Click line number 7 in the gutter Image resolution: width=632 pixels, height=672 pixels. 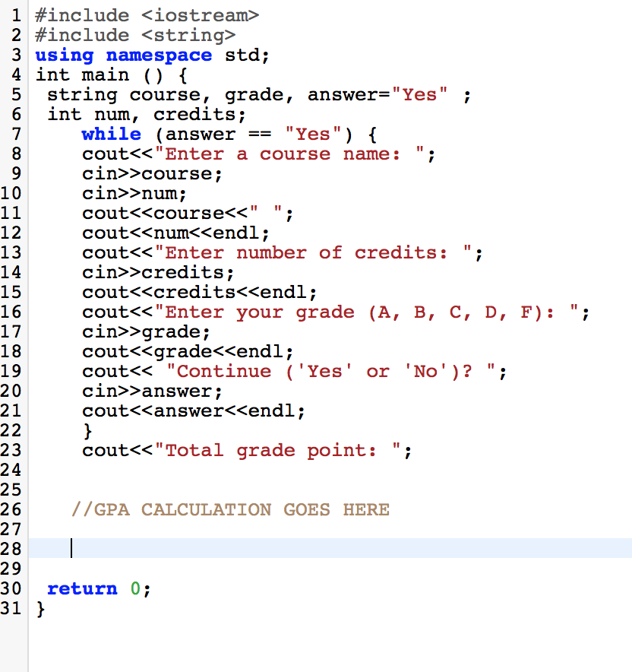pyautogui.click(x=17, y=134)
